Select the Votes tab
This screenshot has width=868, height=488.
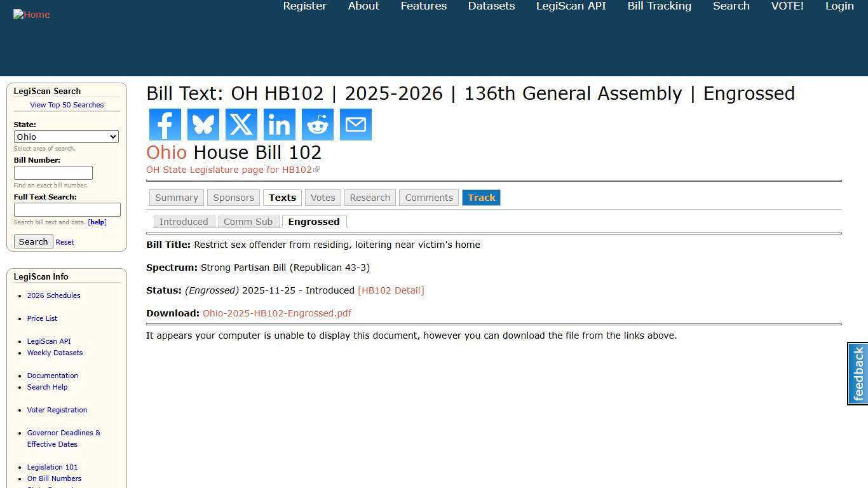323,198
